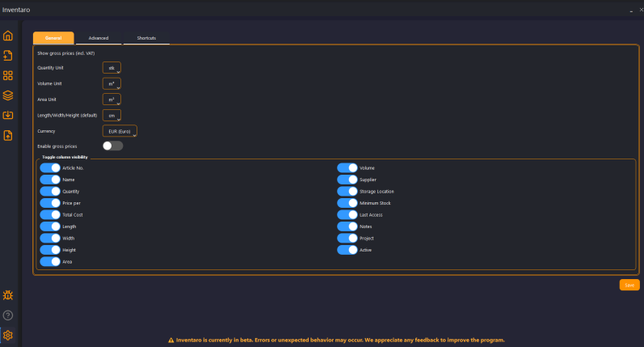Click the 'Storage Location' label text

pos(377,192)
